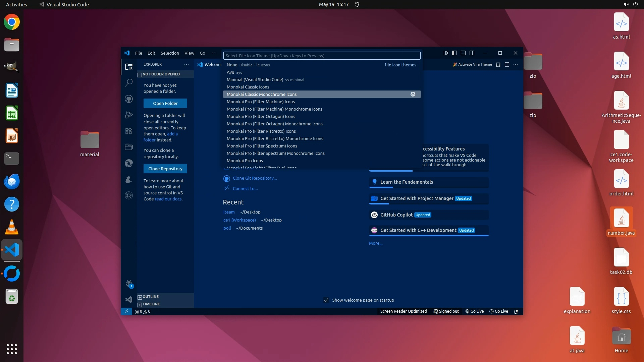This screenshot has height=362, width=644.
Task: Collapse the NO FOLDER OPENED section
Action: (x=161, y=74)
